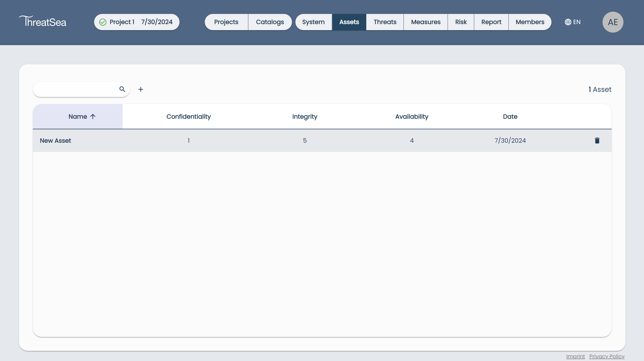Toggle the Name column sort arrow
The width and height of the screenshot is (644, 361).
coord(93,116)
